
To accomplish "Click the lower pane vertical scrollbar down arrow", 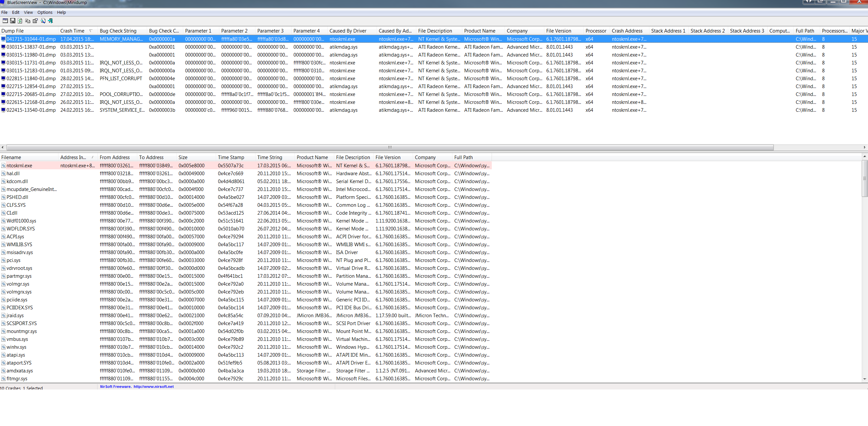I will point(864,379).
